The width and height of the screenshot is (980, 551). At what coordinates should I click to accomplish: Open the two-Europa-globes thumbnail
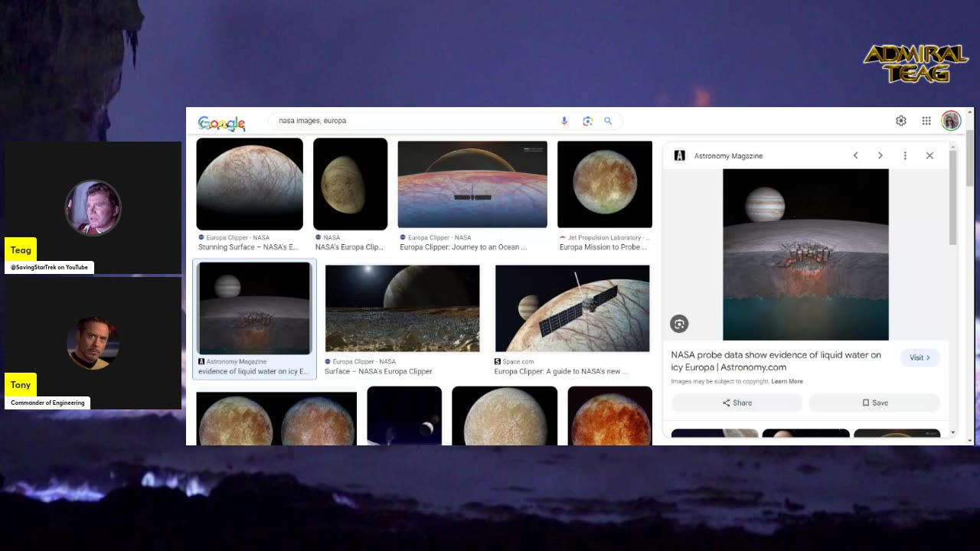(276, 418)
